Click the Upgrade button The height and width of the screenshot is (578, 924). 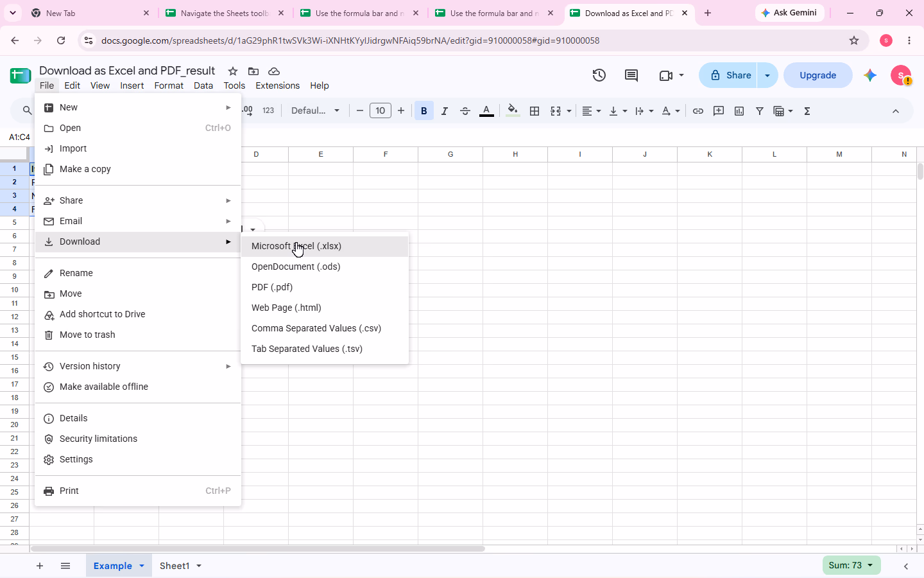[818, 75]
